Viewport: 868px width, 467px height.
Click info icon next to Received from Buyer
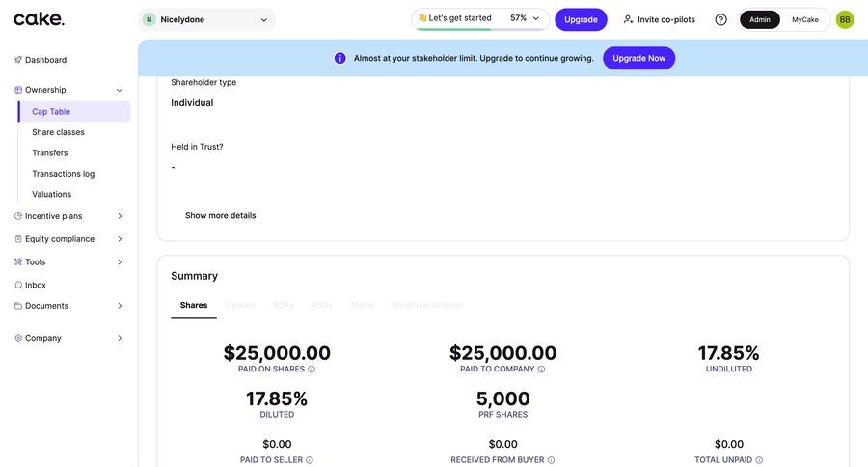(x=551, y=460)
